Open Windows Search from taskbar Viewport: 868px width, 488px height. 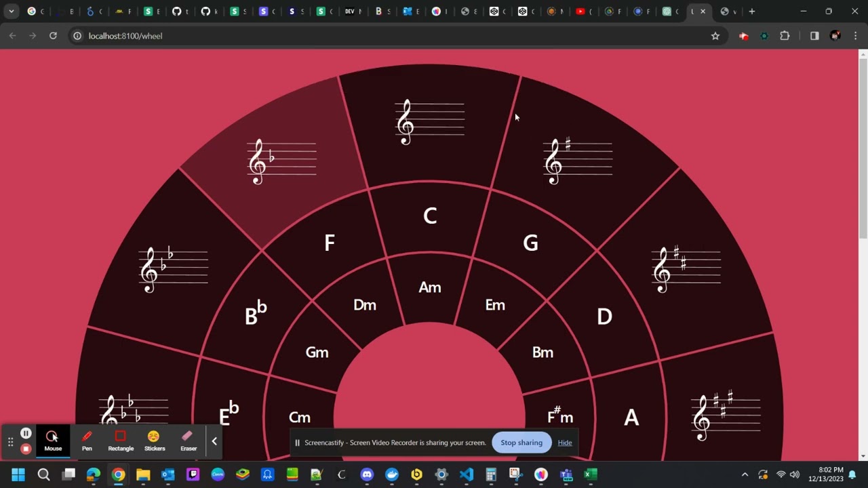tap(43, 474)
